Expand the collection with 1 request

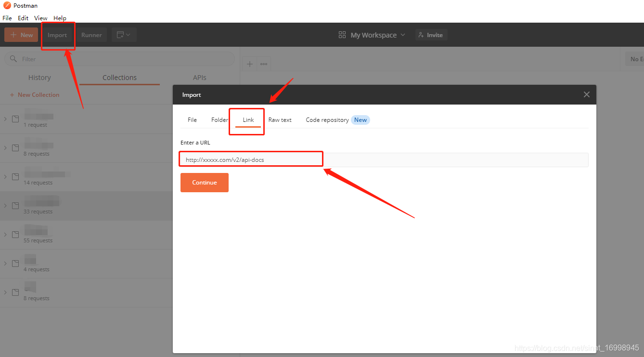pos(5,119)
